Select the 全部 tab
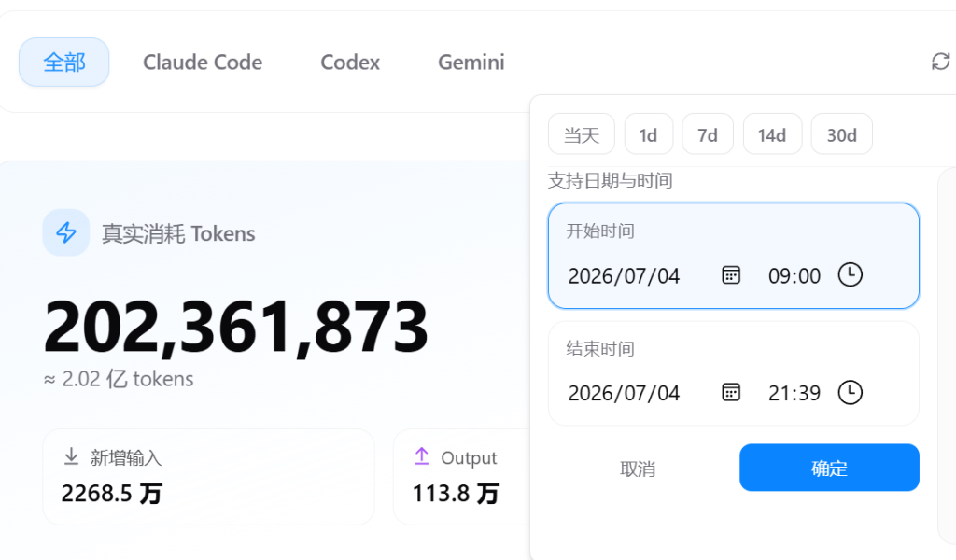Screen dimensions: 956x560 (x=64, y=63)
